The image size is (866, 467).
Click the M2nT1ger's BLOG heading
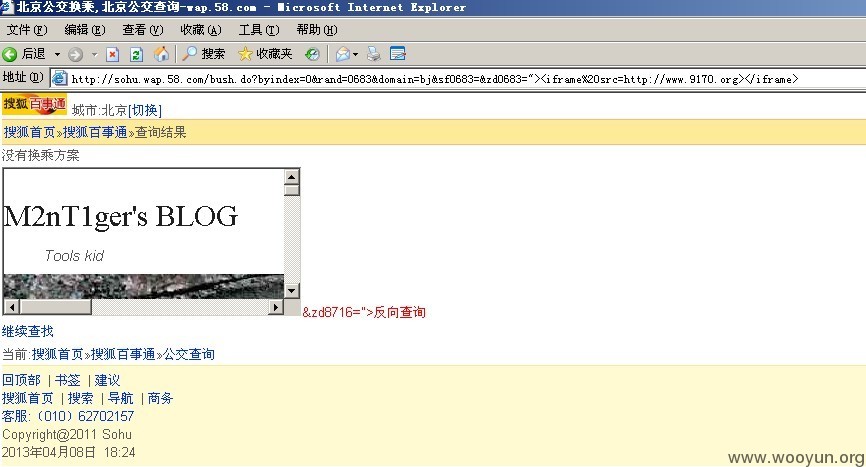120,216
